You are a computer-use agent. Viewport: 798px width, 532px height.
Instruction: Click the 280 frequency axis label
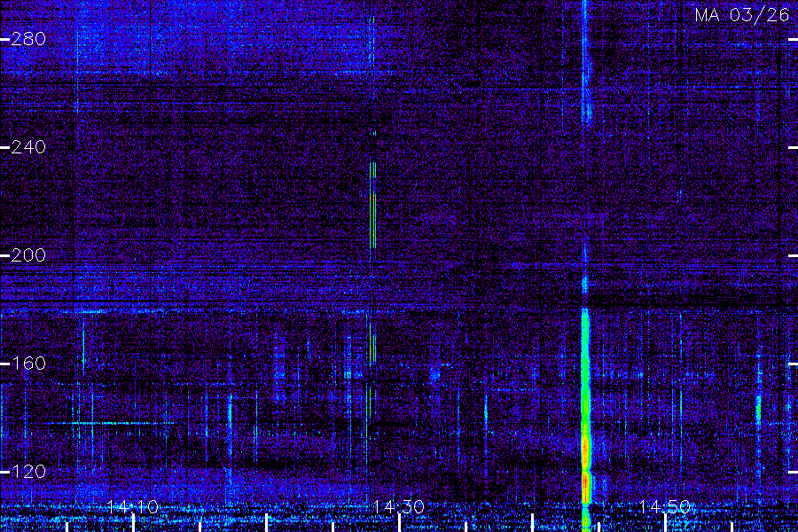(x=28, y=39)
